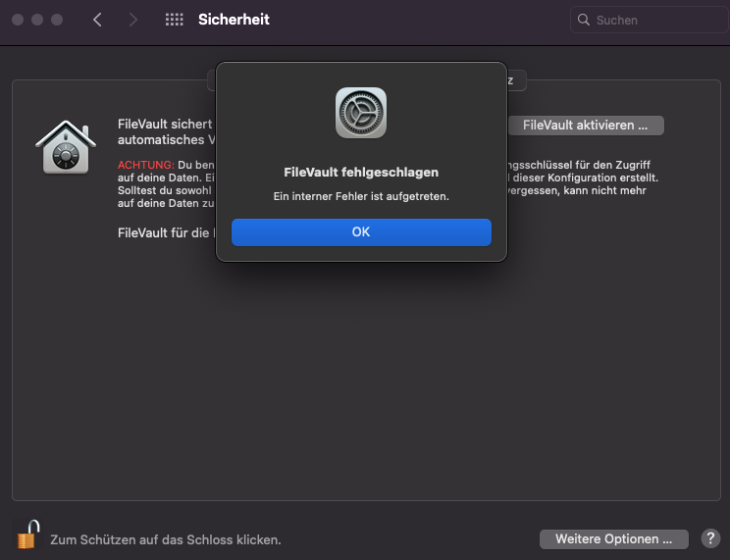This screenshot has height=560, width=730.
Task: Click the FileVault house safe icon
Action: click(x=65, y=147)
